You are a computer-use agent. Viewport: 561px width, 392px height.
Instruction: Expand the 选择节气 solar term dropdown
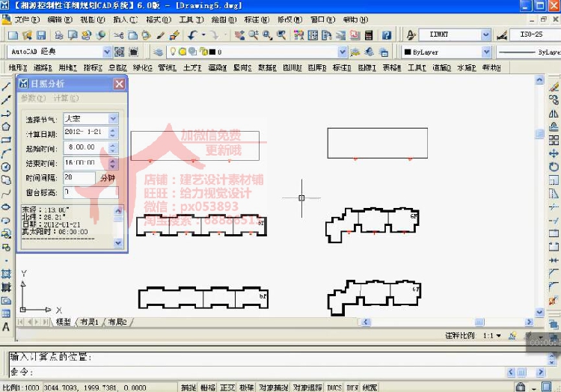click(x=113, y=118)
